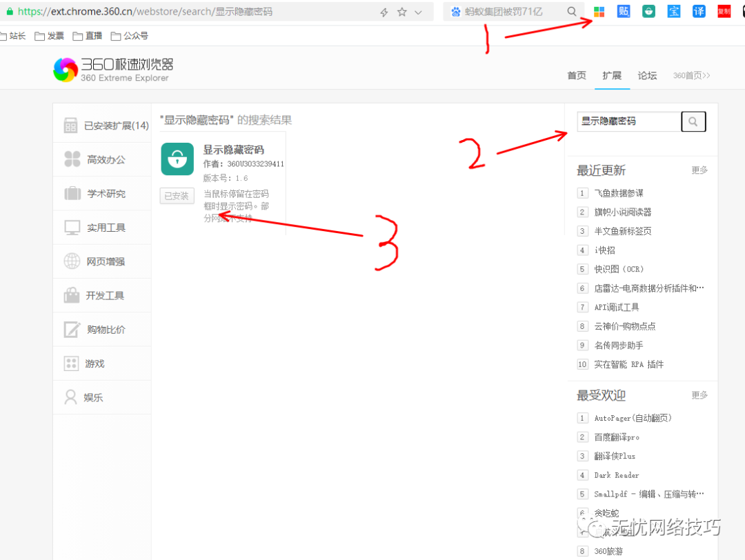Click the browser search box magnifier icon
The height and width of the screenshot is (560, 745).
[x=572, y=12]
